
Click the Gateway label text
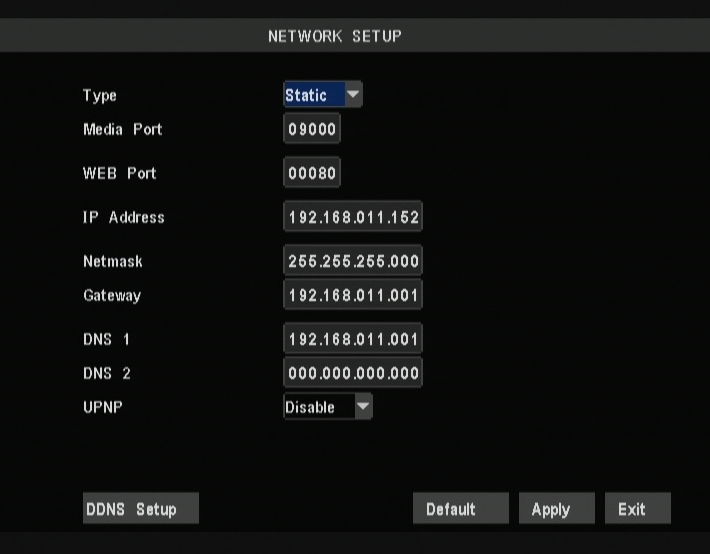pos(112,296)
